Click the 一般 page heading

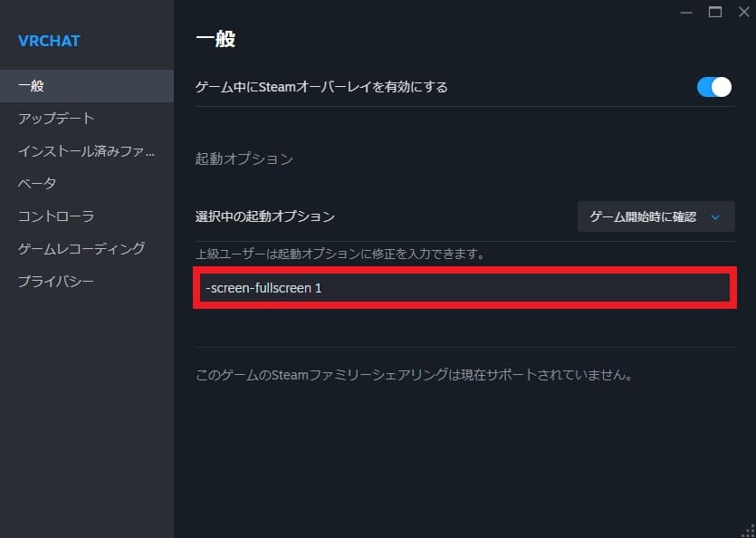point(215,39)
